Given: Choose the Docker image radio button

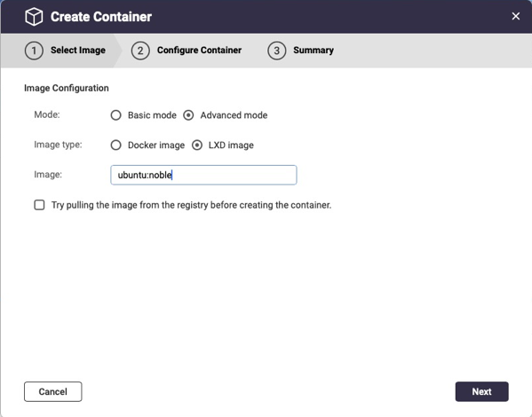Looking at the screenshot, I should pyautogui.click(x=115, y=146).
